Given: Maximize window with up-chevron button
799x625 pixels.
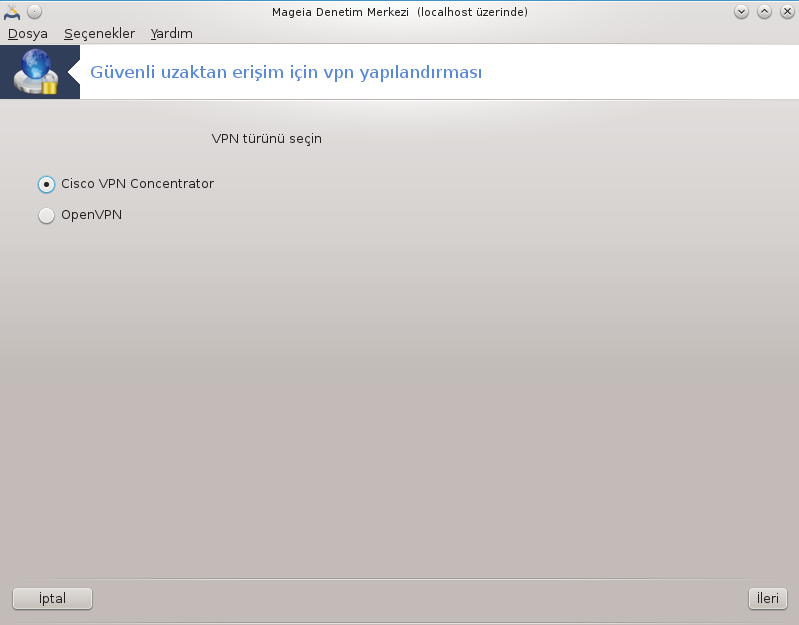Looking at the screenshot, I should coord(764,12).
